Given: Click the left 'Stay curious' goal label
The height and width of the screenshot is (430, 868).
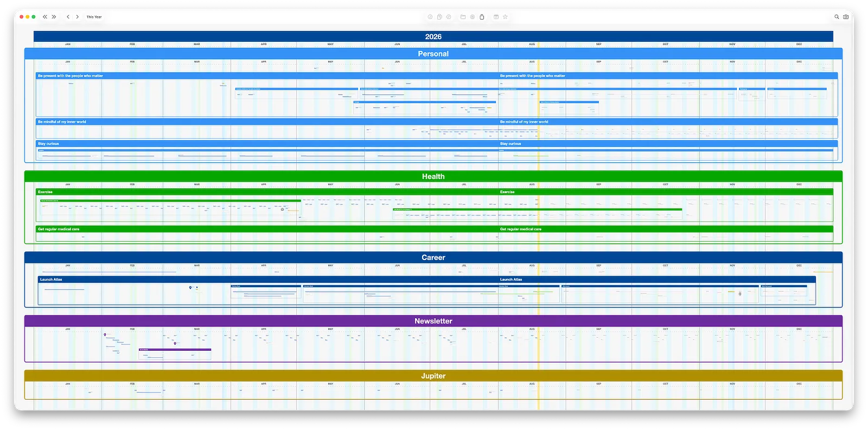Looking at the screenshot, I should (48, 144).
